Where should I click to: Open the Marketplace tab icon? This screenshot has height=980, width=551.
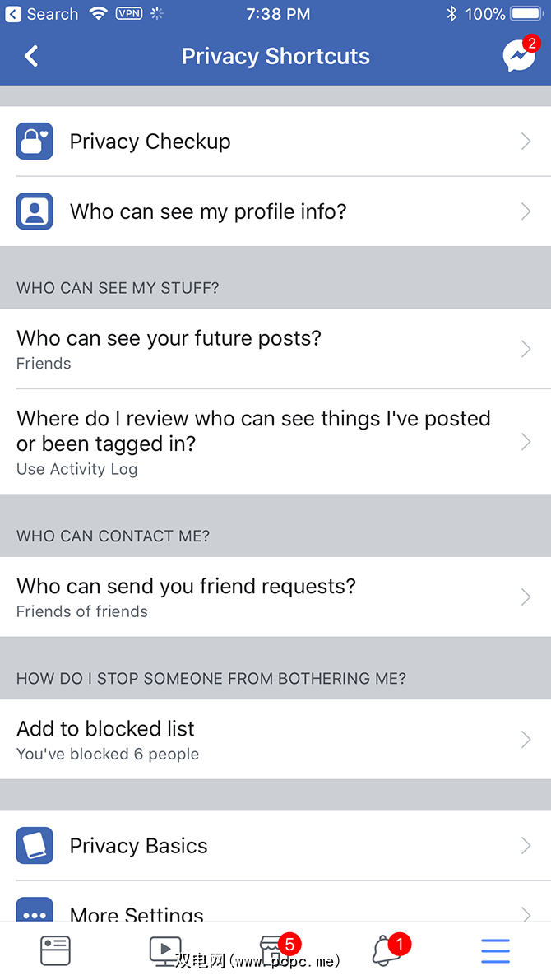273,951
